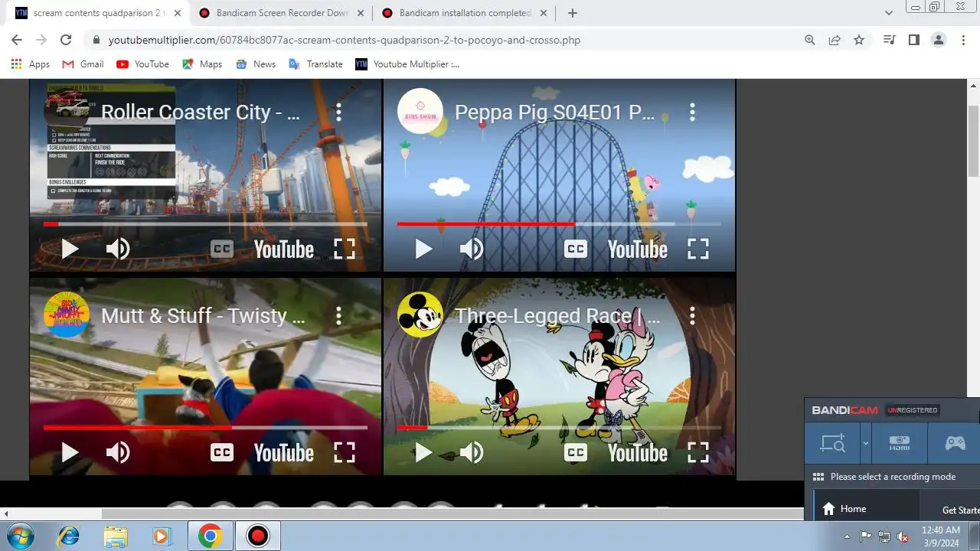This screenshot has width=980, height=551.
Task: Open Mutt & Stuff video title link
Action: [x=203, y=316]
